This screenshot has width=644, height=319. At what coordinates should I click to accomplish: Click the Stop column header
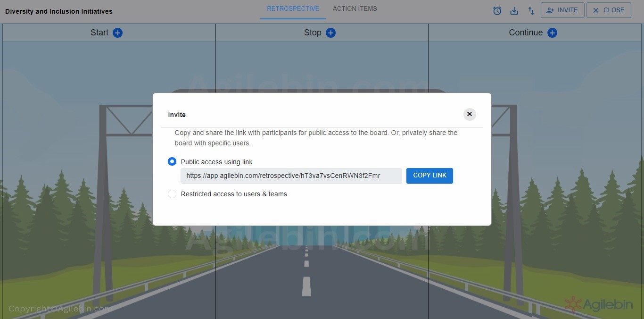(312, 33)
